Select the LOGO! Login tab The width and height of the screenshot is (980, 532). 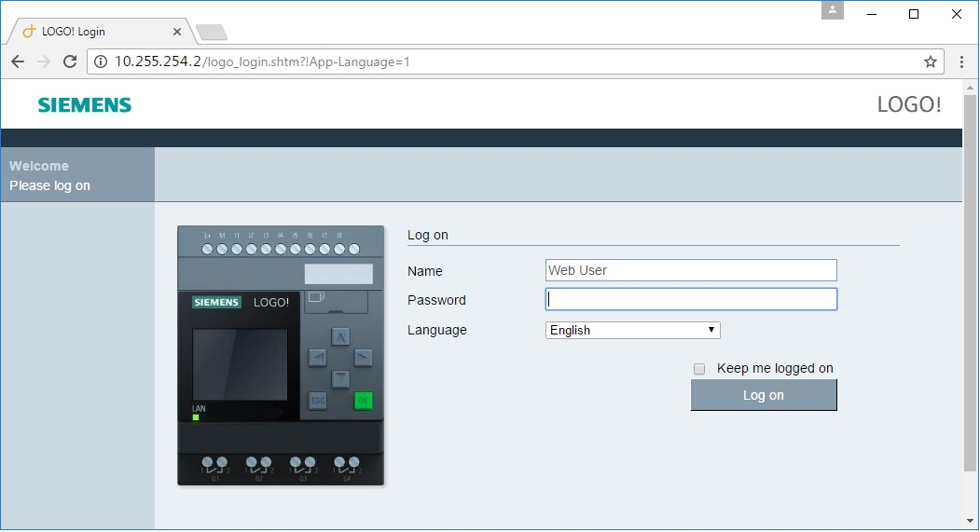point(100,32)
